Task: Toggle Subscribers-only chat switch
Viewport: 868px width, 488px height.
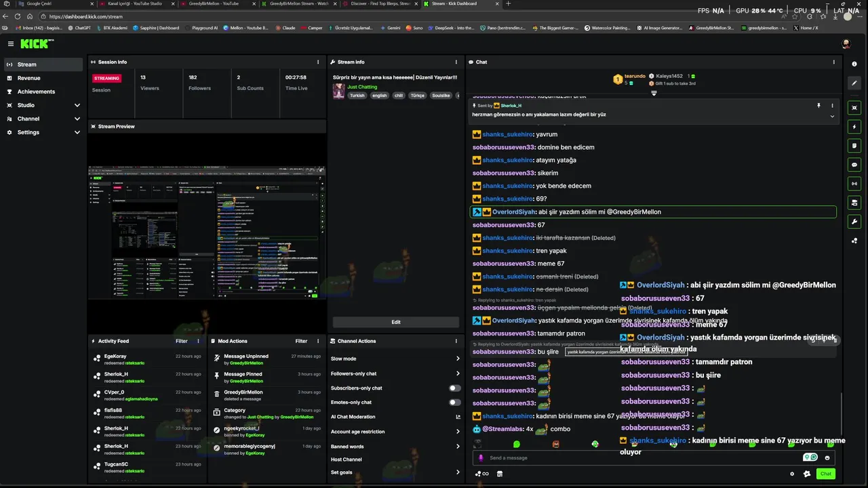Action: pos(455,388)
